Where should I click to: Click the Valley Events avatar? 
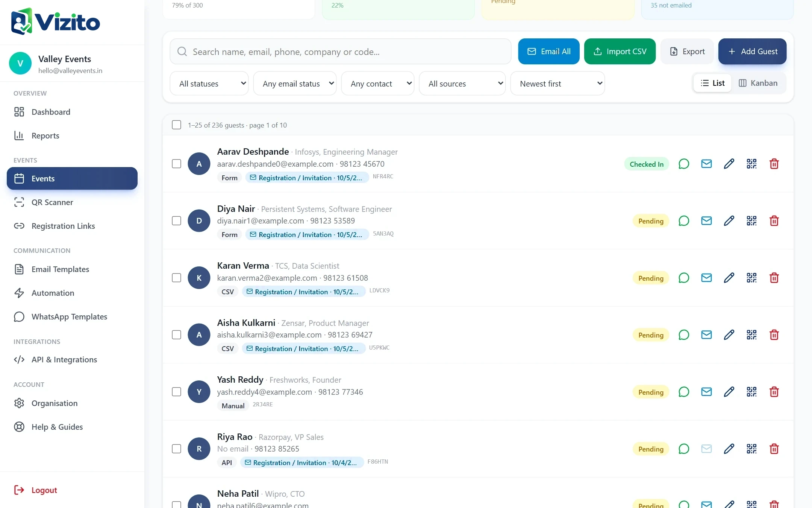tap(20, 63)
